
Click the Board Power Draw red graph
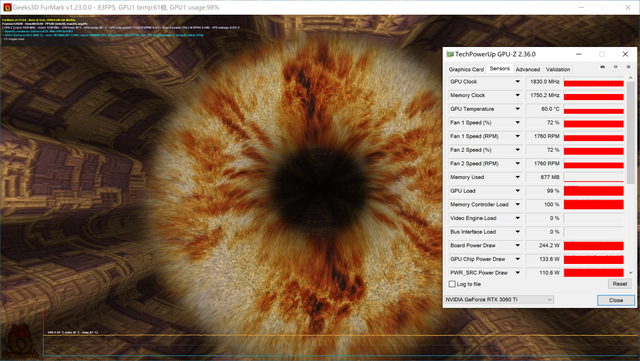593,245
